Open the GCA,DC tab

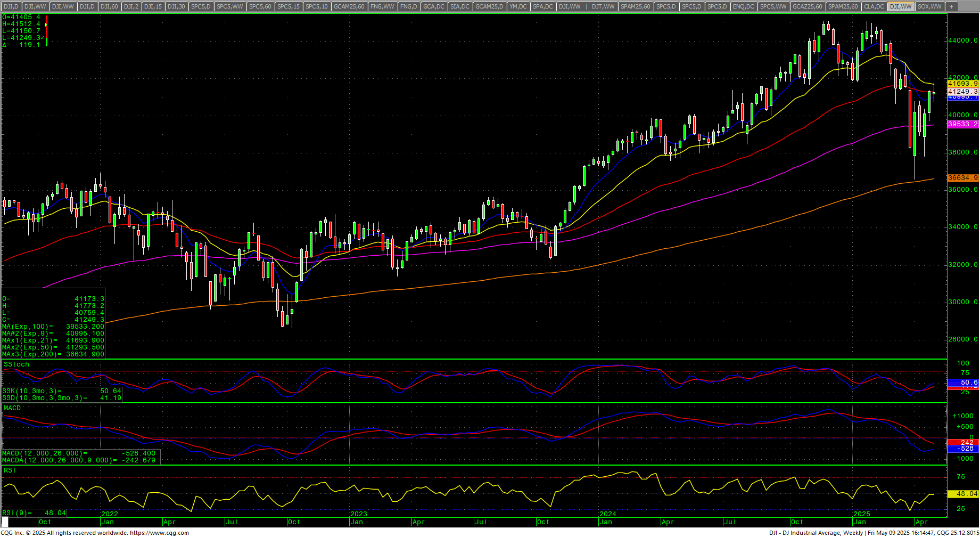tap(433, 6)
